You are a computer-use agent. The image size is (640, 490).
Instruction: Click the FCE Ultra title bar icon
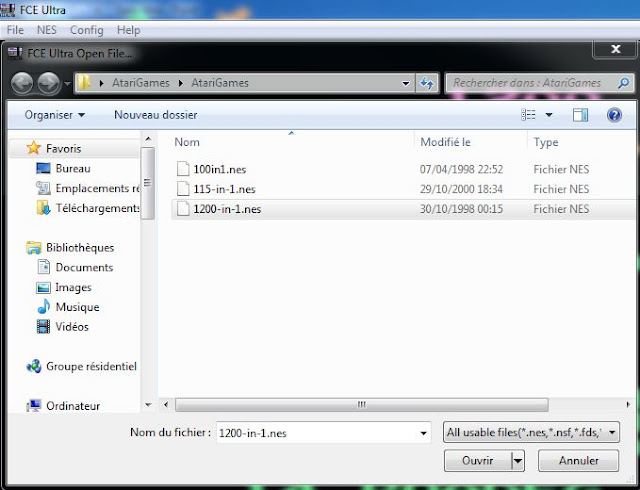tap(8, 9)
